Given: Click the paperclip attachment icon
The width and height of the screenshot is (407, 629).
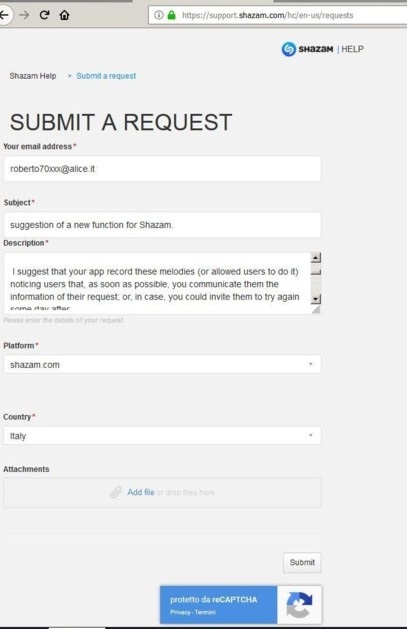Looking at the screenshot, I should [x=116, y=492].
